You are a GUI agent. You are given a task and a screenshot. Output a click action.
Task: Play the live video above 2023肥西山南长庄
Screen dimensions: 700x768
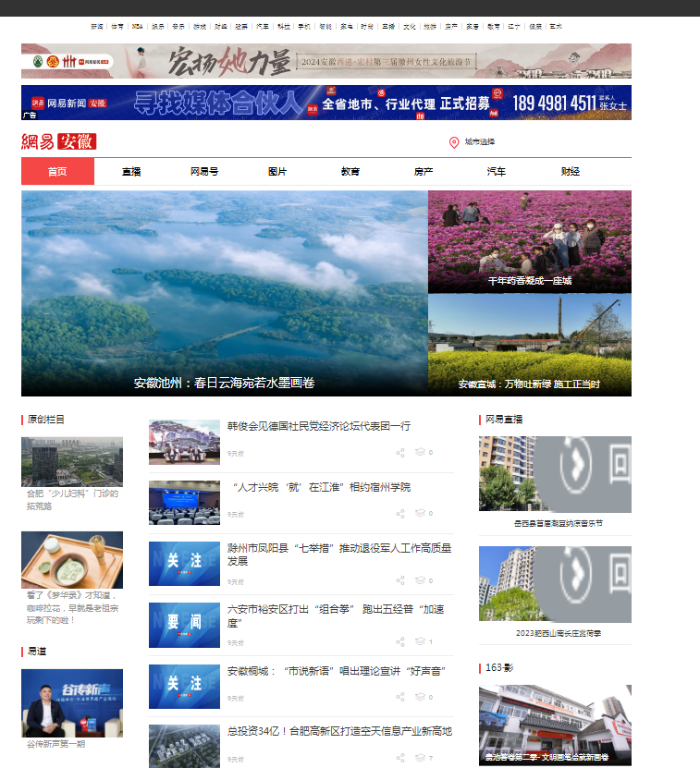pos(555,584)
